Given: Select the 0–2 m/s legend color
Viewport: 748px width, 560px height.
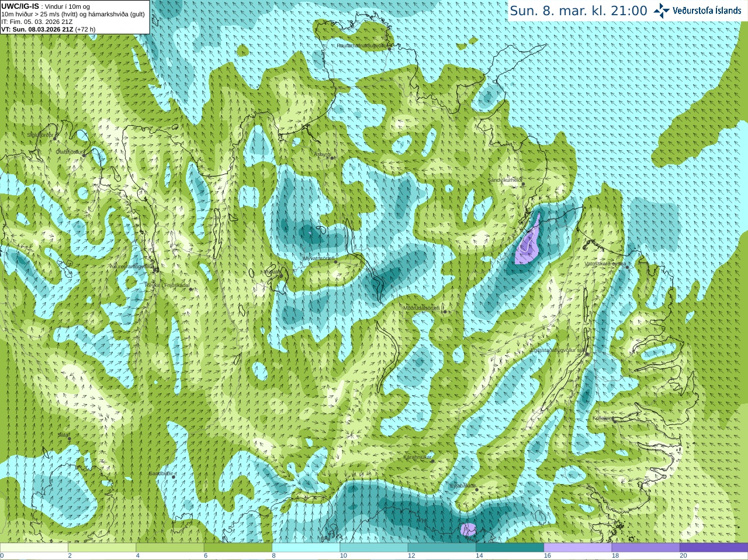Looking at the screenshot, I should coord(34,547).
